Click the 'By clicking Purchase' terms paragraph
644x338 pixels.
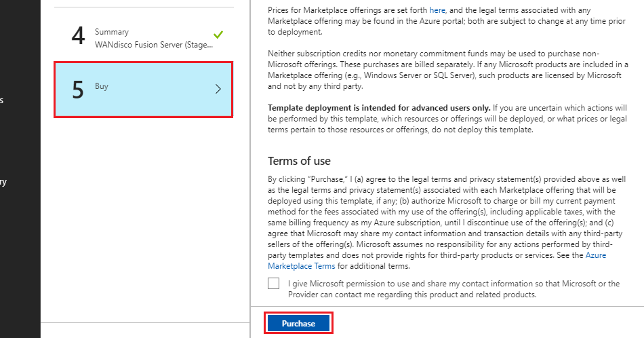tap(447, 223)
